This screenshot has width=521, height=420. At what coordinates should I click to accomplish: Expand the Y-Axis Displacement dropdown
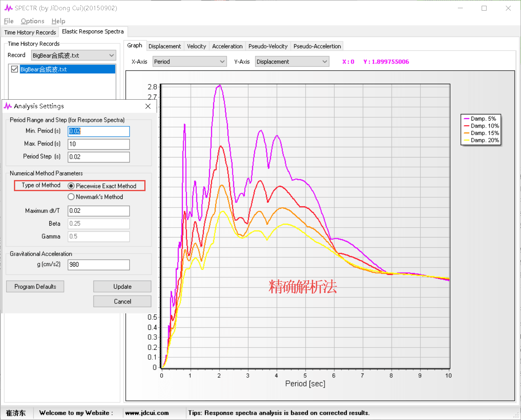[292, 62]
